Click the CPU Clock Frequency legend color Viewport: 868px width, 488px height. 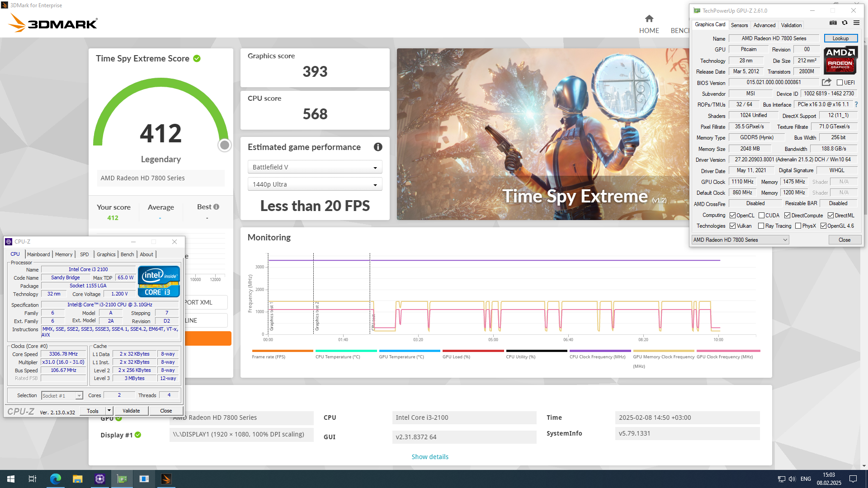[x=600, y=351]
